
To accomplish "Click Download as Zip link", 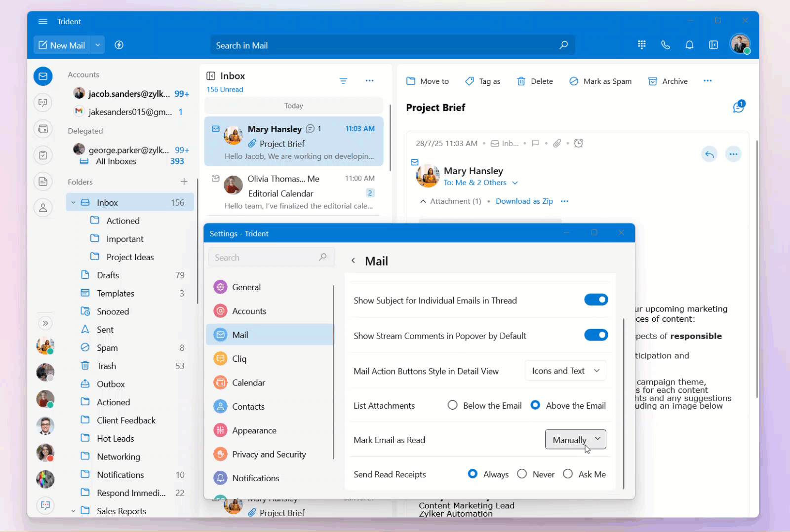I will (x=524, y=201).
